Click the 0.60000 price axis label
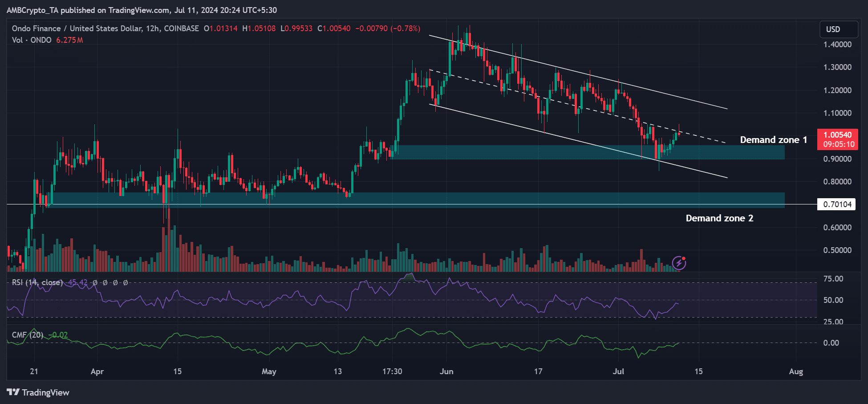 837,228
